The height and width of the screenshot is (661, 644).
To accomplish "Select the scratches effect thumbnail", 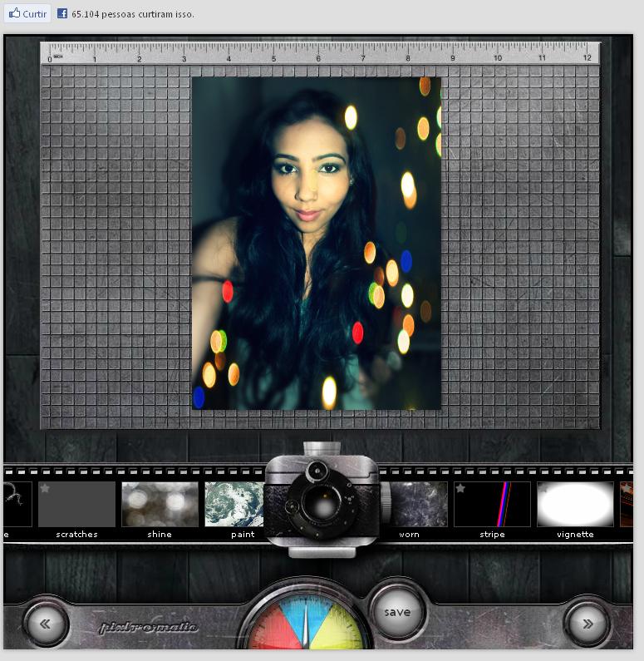I will (x=76, y=504).
